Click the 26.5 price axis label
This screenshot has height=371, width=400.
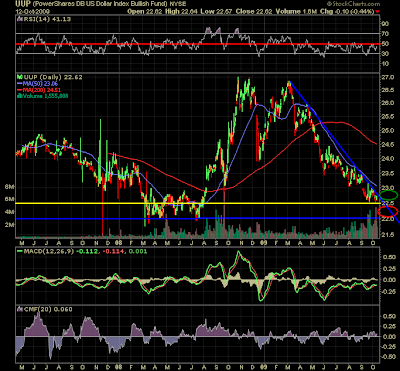tap(387, 90)
